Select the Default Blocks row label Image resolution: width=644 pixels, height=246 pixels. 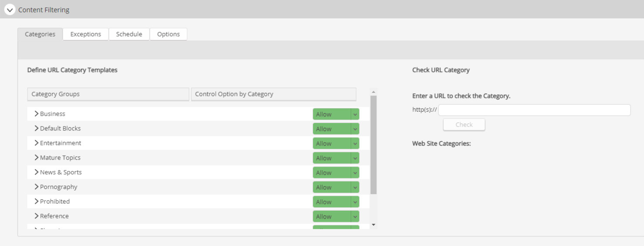click(61, 128)
